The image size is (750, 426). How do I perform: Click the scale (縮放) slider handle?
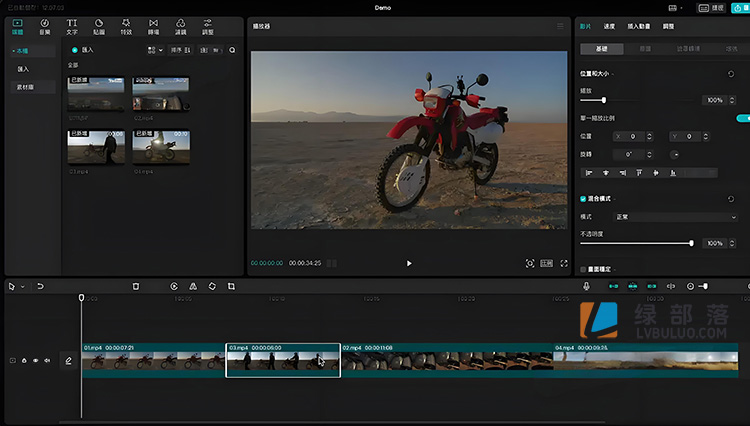[604, 100]
